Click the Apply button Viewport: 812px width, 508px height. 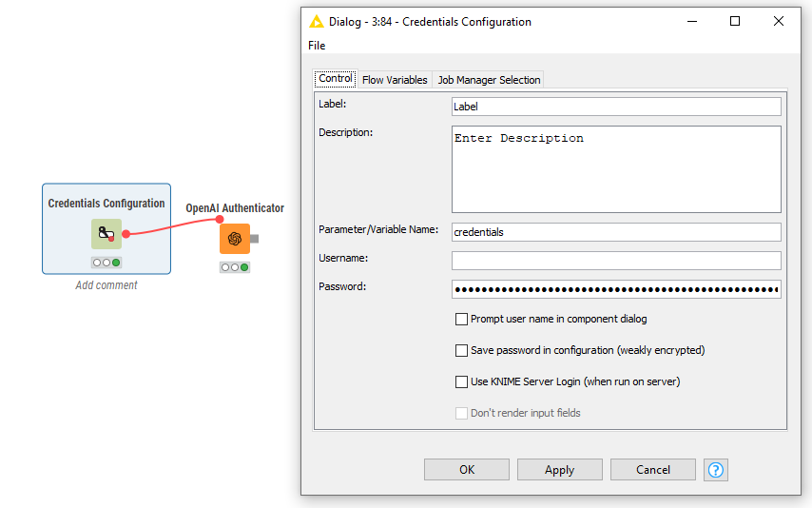tap(559, 470)
